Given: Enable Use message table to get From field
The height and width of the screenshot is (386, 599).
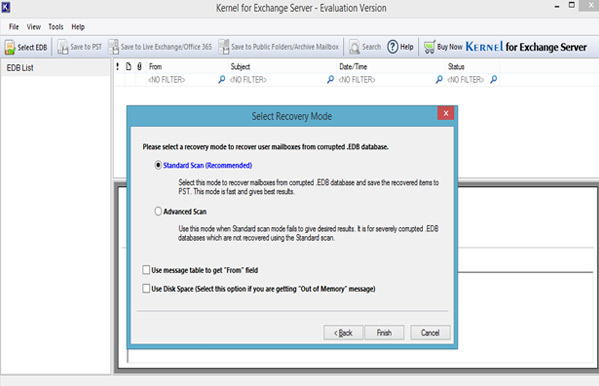Looking at the screenshot, I should pyautogui.click(x=146, y=270).
